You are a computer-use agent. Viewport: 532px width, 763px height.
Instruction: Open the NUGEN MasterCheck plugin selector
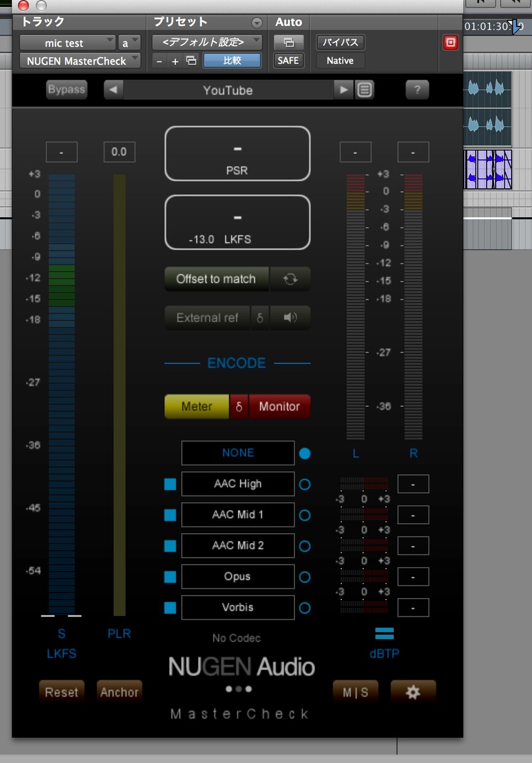pyautogui.click(x=80, y=61)
